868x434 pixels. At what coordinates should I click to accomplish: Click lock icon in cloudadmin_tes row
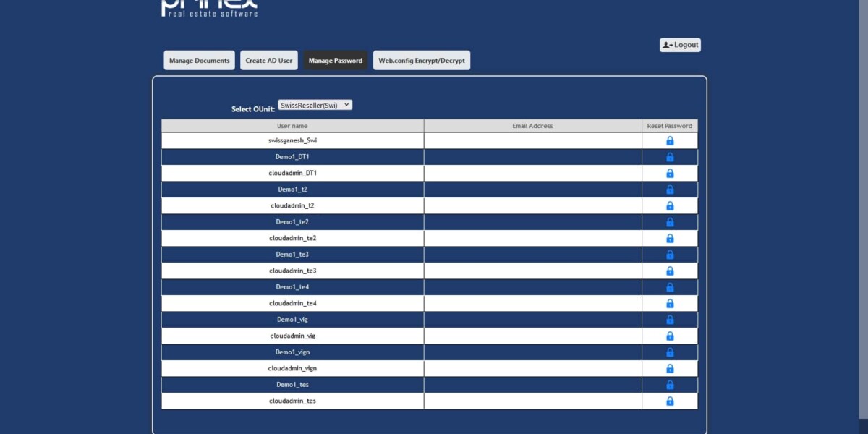(x=670, y=401)
